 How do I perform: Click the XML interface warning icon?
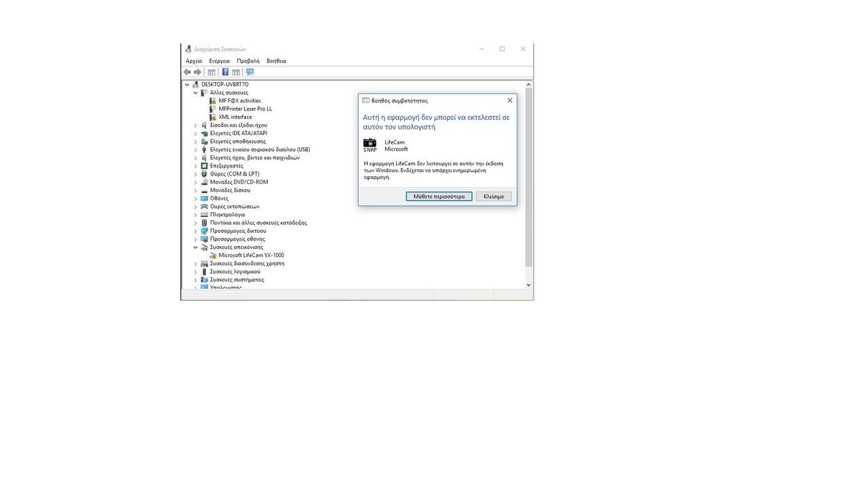click(213, 117)
